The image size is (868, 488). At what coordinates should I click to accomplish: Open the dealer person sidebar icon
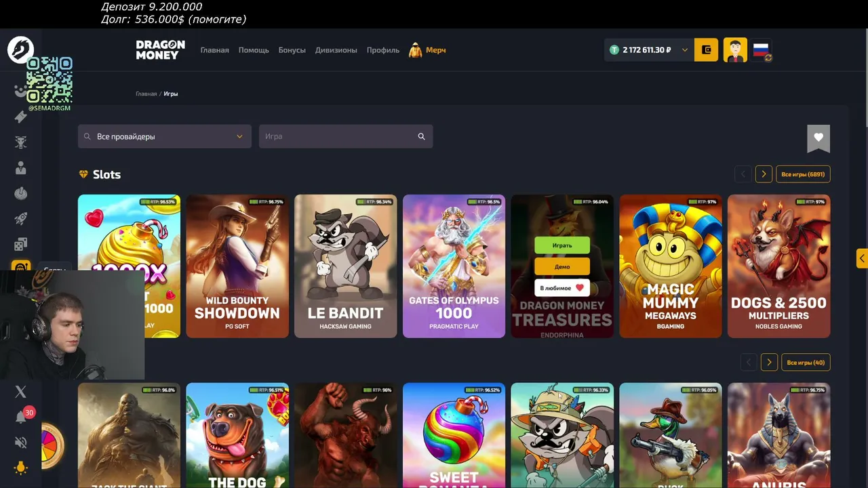click(x=21, y=168)
